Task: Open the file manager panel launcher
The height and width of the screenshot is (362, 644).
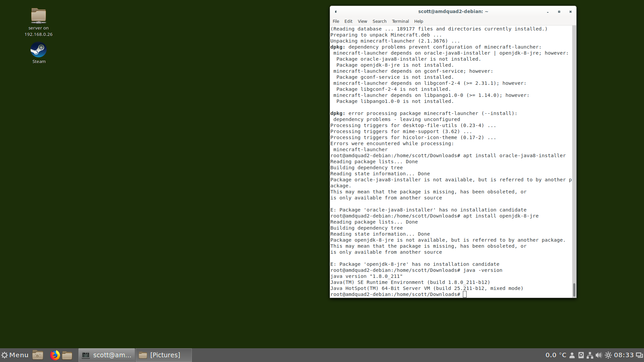Action: tap(67, 355)
